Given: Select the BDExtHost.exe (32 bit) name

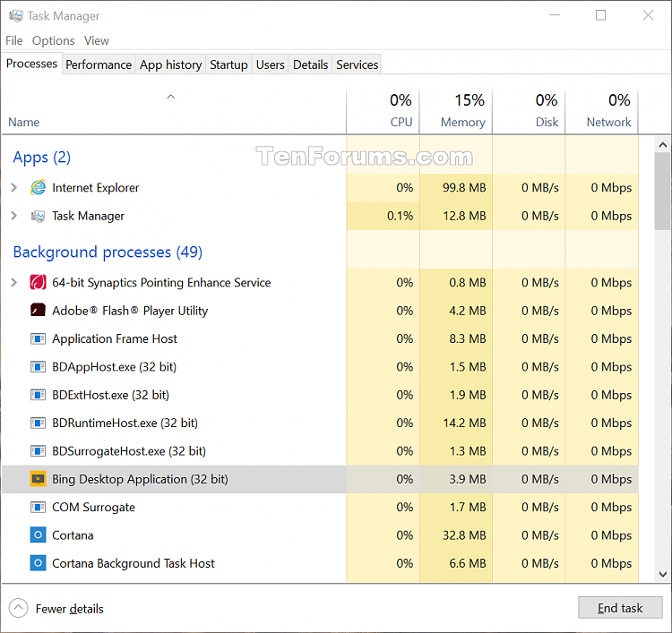Looking at the screenshot, I should click(x=110, y=395).
